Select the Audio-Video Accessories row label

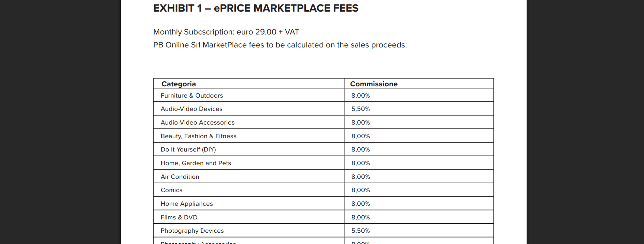(198, 123)
